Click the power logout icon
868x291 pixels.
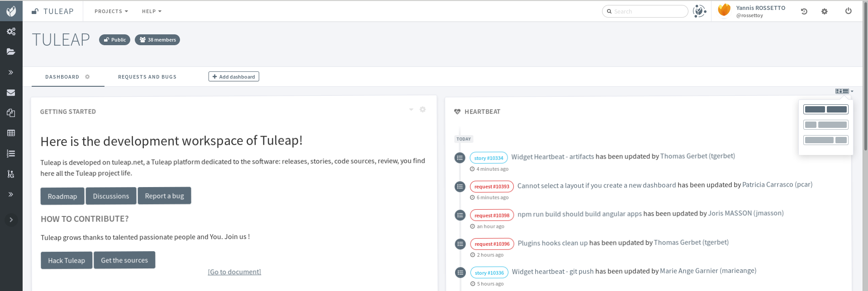[x=849, y=11]
